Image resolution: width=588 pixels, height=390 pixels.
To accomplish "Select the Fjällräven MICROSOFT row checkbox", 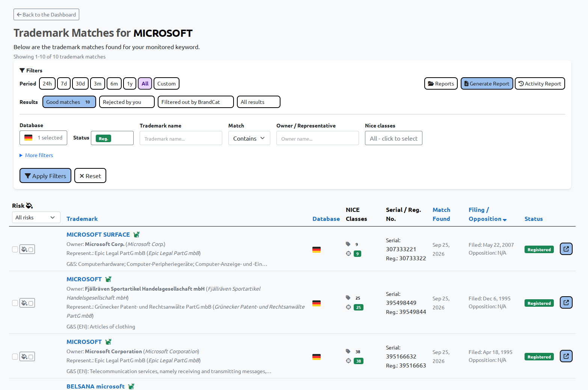I will (15, 303).
